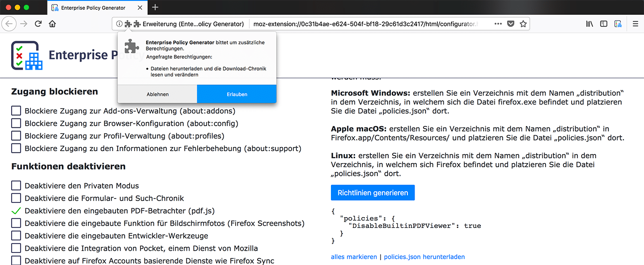644x265 pixels.
Task: Click the "DisableBuiltinPDFViewer" JSON line
Action: point(414,226)
